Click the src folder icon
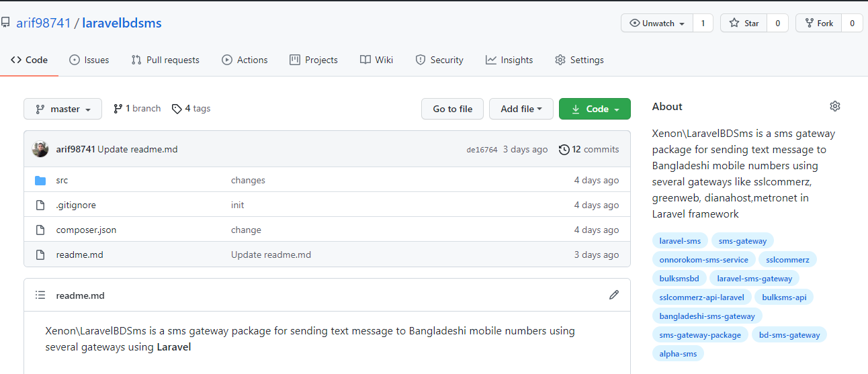This screenshot has width=868, height=374. click(40, 180)
